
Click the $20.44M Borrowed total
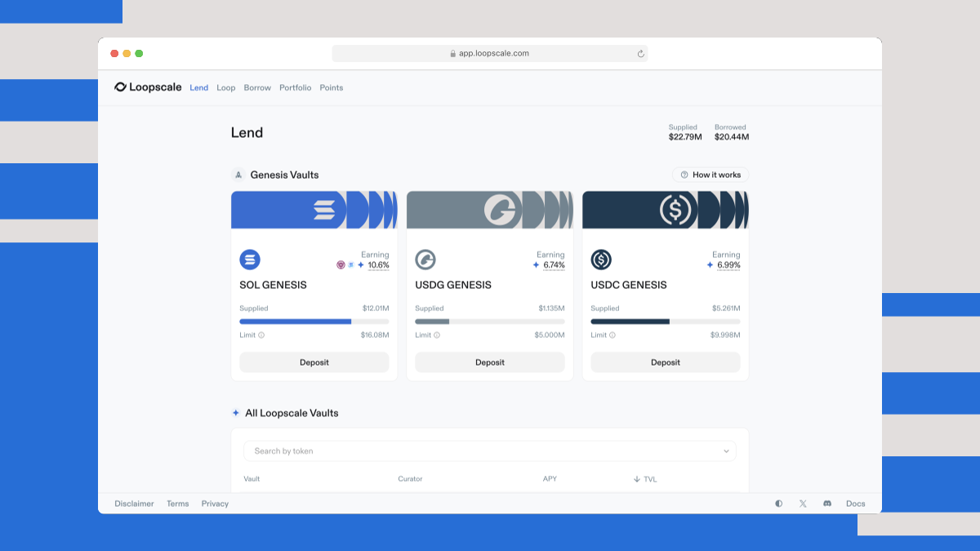coord(732,137)
